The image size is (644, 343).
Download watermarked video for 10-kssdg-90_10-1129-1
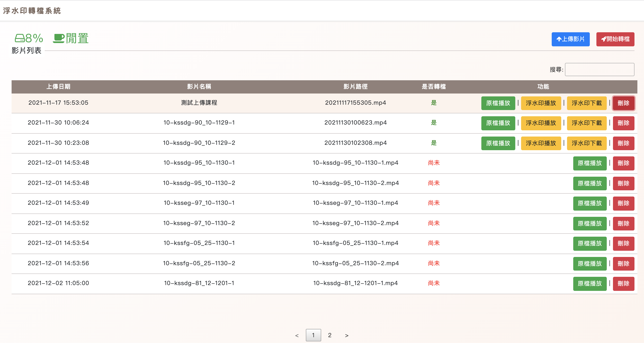click(586, 123)
